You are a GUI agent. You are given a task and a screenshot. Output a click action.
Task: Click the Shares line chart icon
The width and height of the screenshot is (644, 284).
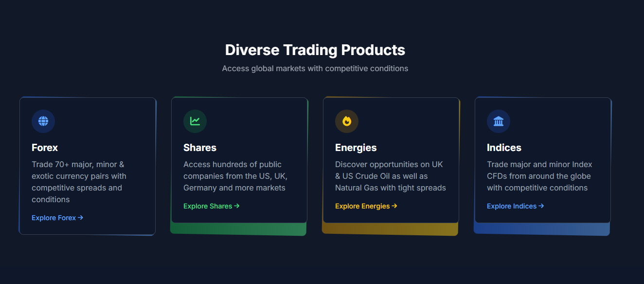pos(195,121)
